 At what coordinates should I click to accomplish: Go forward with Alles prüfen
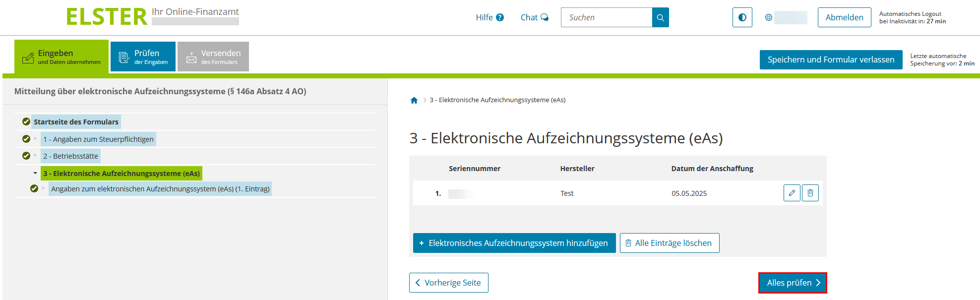pyautogui.click(x=792, y=283)
